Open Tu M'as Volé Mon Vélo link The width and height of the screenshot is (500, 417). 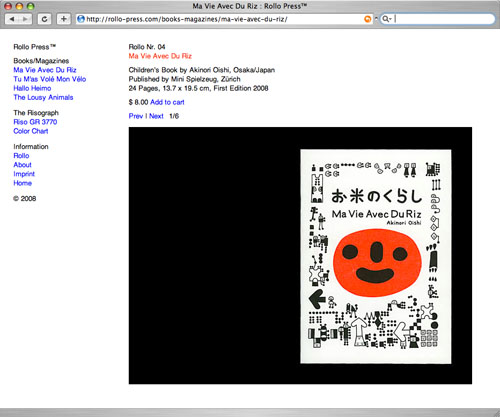click(x=50, y=79)
